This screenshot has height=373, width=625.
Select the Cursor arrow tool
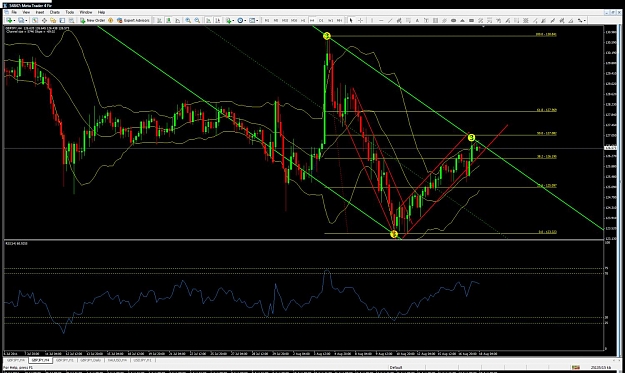(351, 20)
